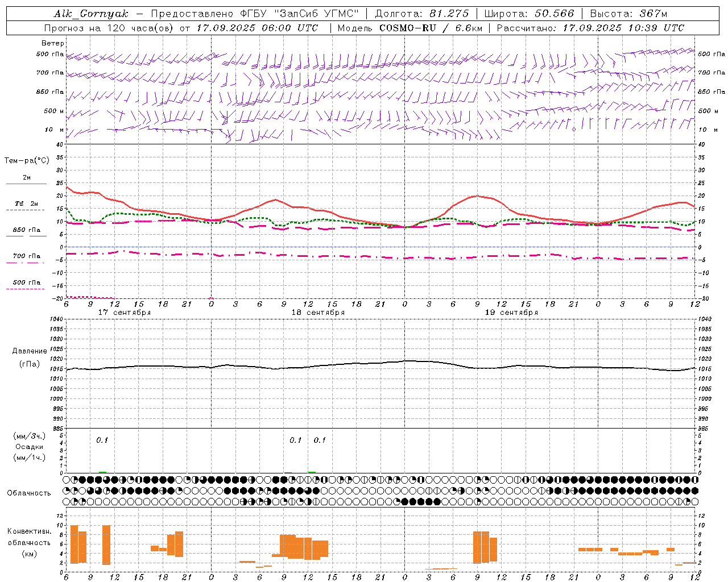728x582 pixels.
Task: Click the '19 сентября' date label
Action: (x=511, y=313)
